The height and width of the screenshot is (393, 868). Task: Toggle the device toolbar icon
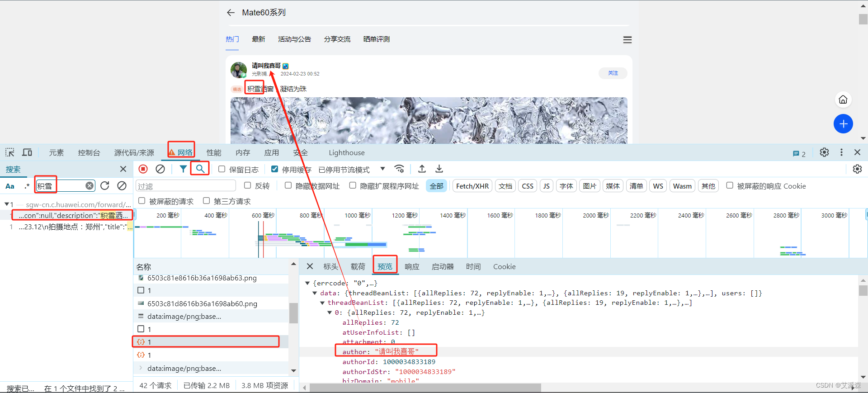(x=27, y=152)
